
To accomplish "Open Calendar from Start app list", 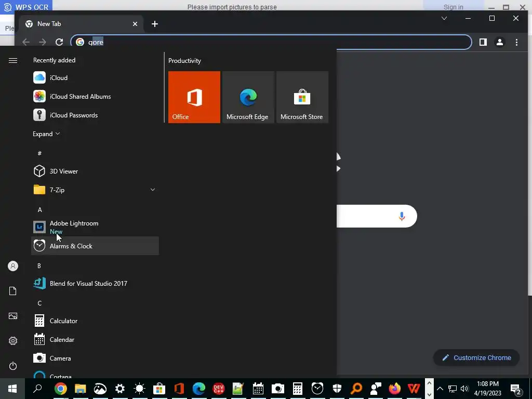I will pos(95,339).
